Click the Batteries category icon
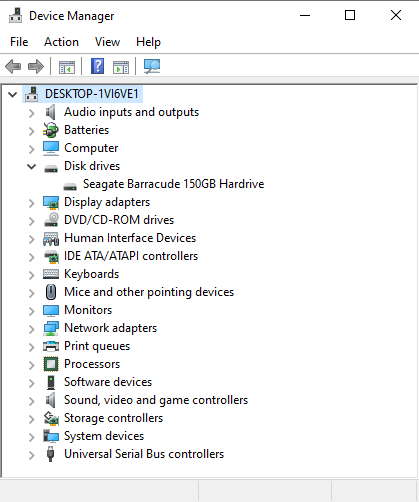 click(x=51, y=130)
